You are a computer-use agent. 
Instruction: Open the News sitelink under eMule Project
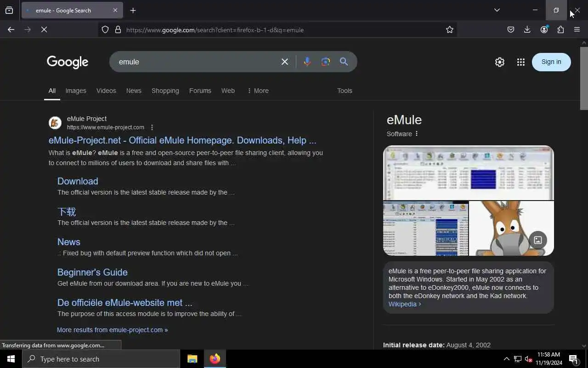point(69,242)
